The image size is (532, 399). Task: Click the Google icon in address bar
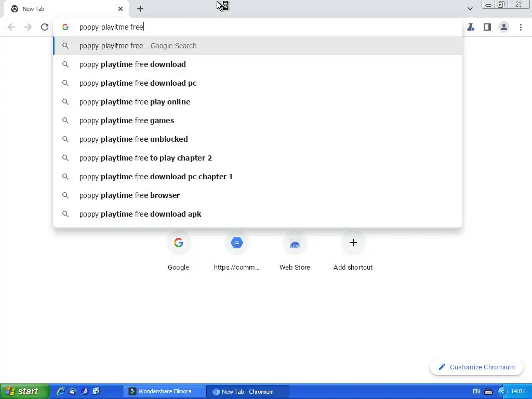(x=65, y=27)
